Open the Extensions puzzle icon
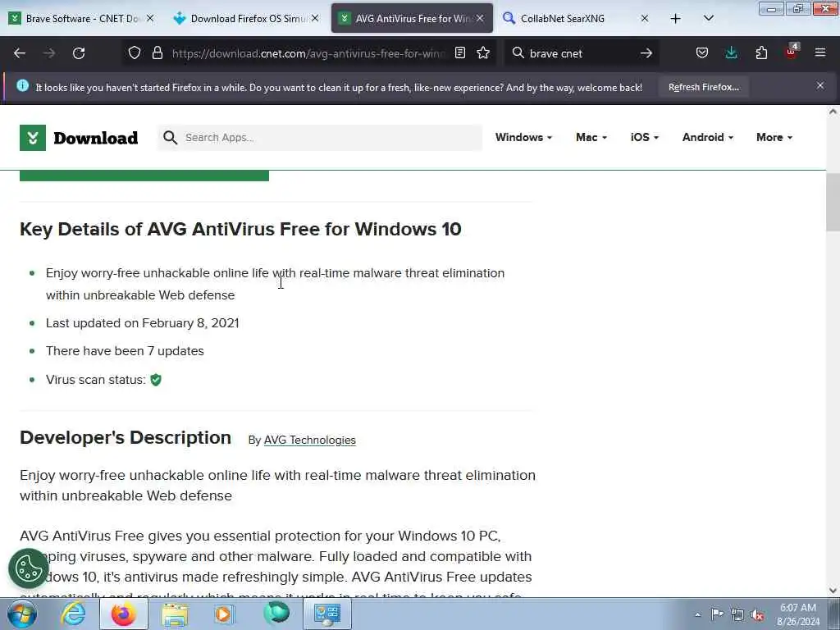840x630 pixels. pyautogui.click(x=761, y=53)
